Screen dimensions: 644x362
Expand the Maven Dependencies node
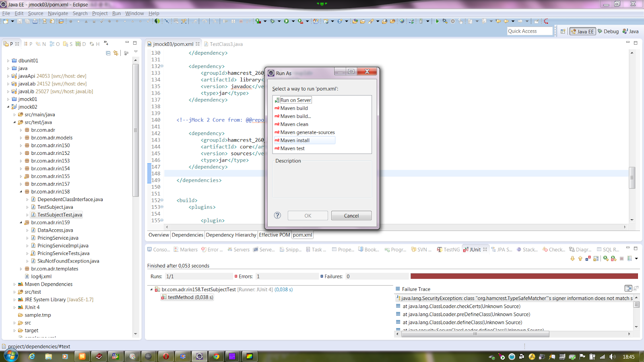point(14,284)
